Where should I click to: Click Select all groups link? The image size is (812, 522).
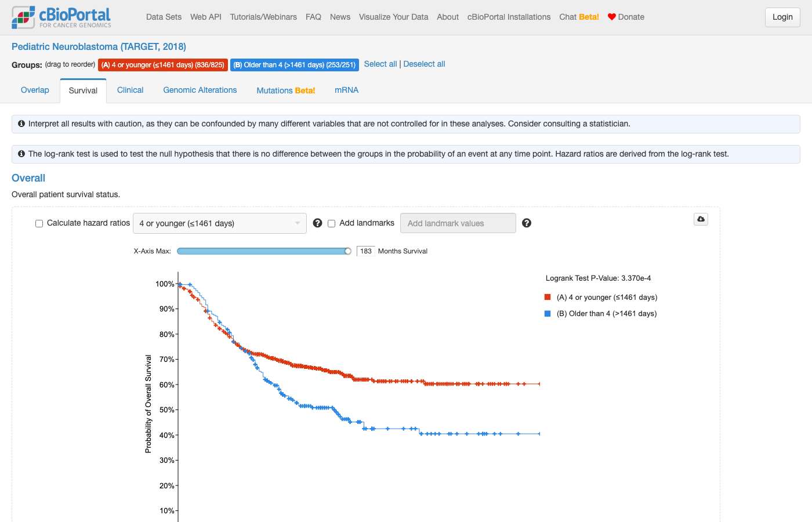point(380,64)
